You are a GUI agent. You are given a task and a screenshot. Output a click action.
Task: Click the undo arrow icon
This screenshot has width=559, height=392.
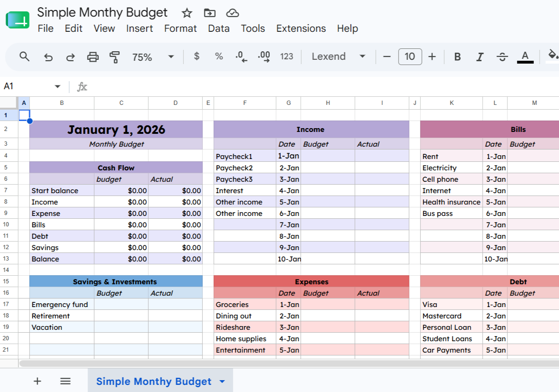[x=48, y=56]
